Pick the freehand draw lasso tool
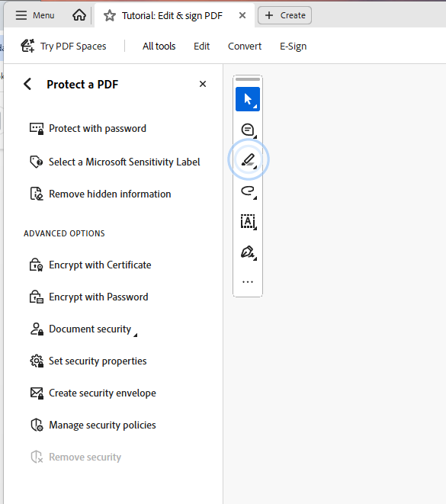The image size is (446, 504). point(248,191)
